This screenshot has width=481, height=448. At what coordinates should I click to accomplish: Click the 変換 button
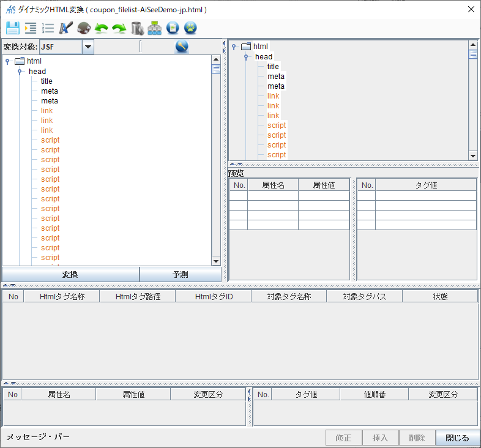[x=70, y=274]
